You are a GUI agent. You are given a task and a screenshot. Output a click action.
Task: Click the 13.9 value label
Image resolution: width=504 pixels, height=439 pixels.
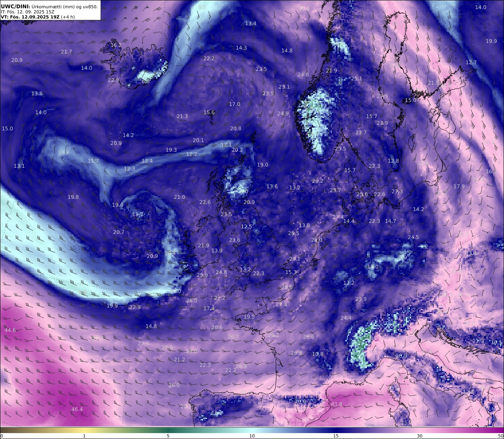coord(217,251)
